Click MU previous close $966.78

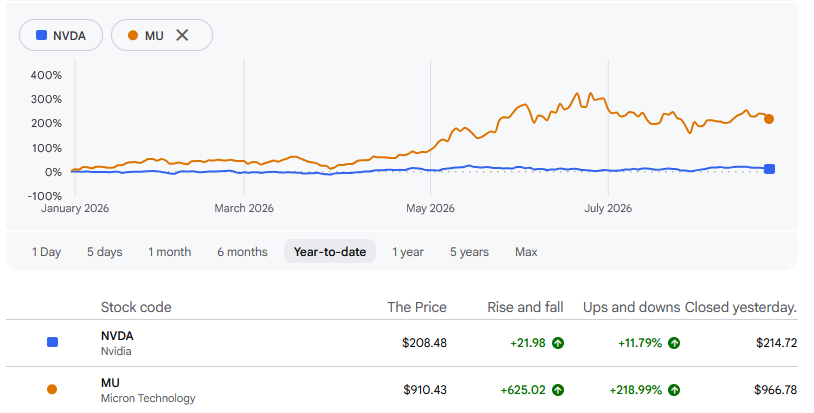tap(775, 390)
